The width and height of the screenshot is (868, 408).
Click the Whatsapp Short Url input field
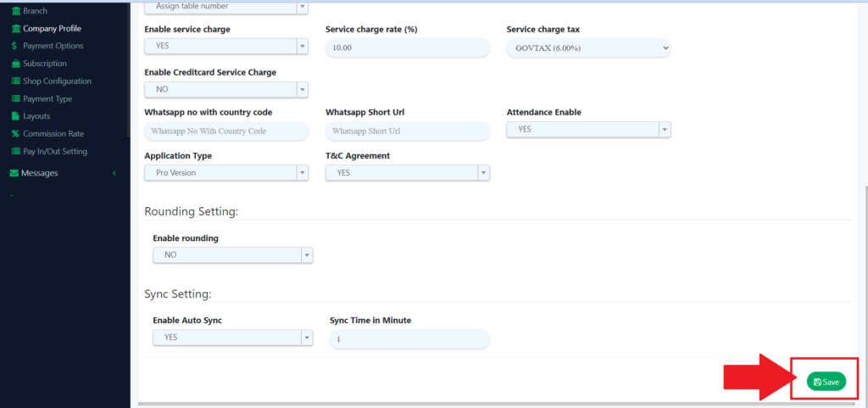click(x=407, y=131)
